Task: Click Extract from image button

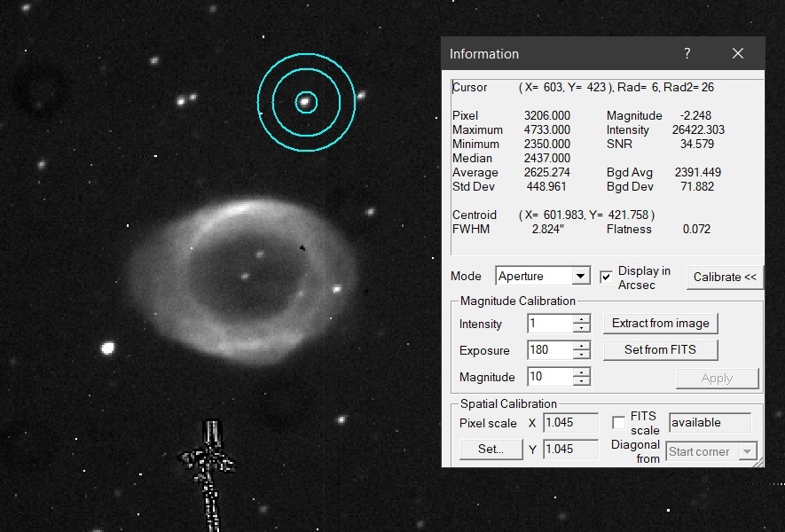Action: click(660, 324)
